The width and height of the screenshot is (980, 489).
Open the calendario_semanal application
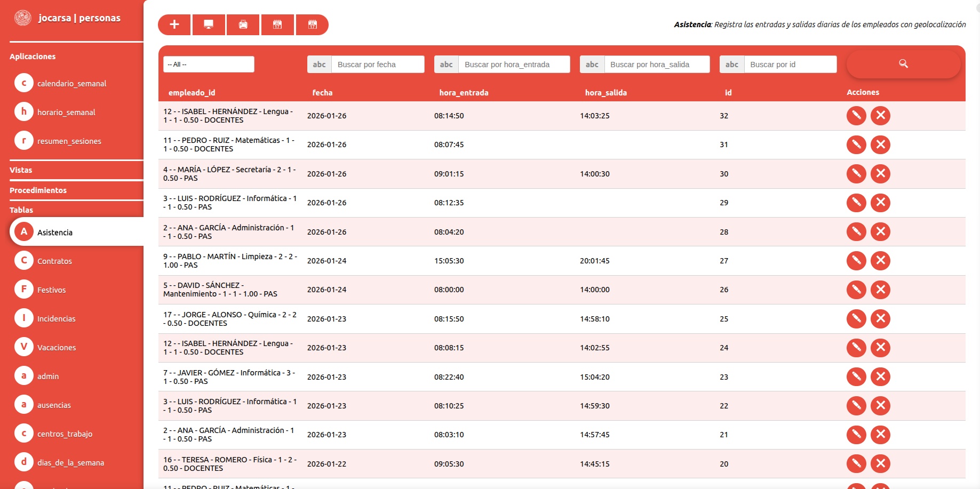[71, 84]
